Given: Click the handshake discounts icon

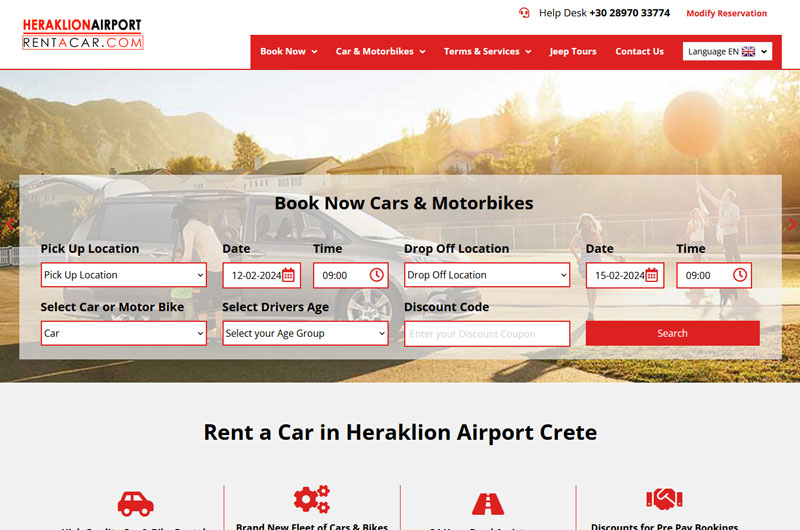Looking at the screenshot, I should click(x=664, y=499).
